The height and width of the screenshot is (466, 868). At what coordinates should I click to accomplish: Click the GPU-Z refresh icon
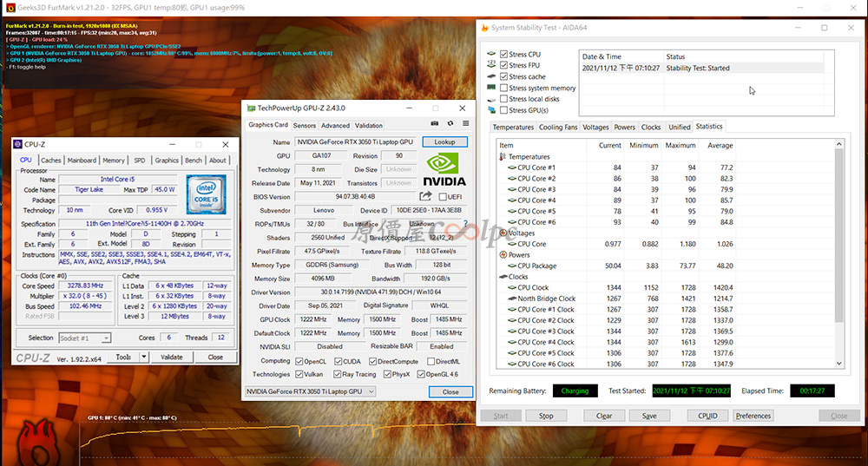(x=450, y=123)
